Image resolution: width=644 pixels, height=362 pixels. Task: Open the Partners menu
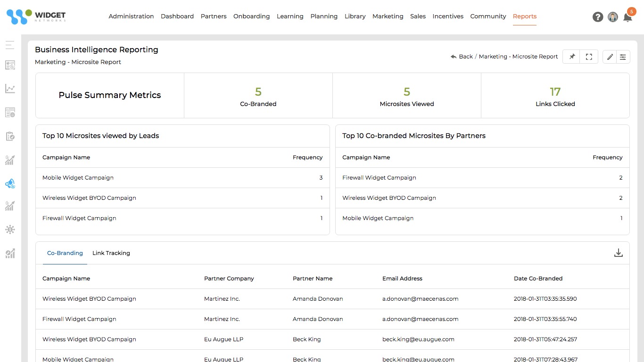(x=214, y=16)
